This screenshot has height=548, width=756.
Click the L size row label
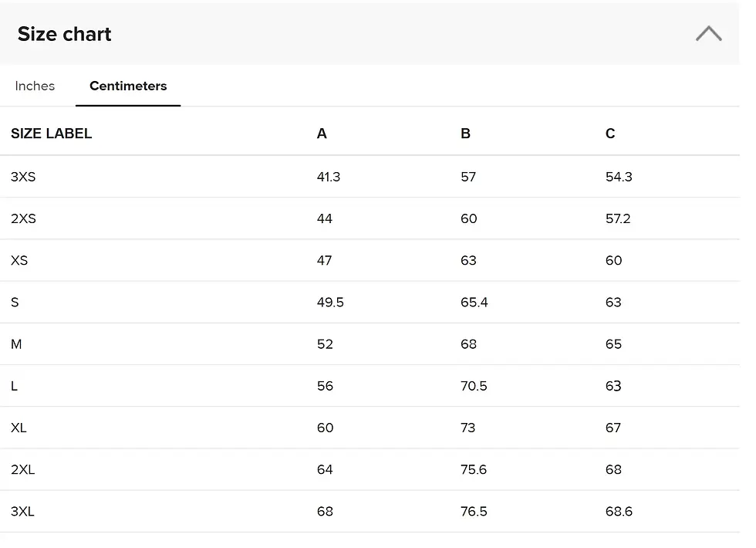[x=14, y=386]
